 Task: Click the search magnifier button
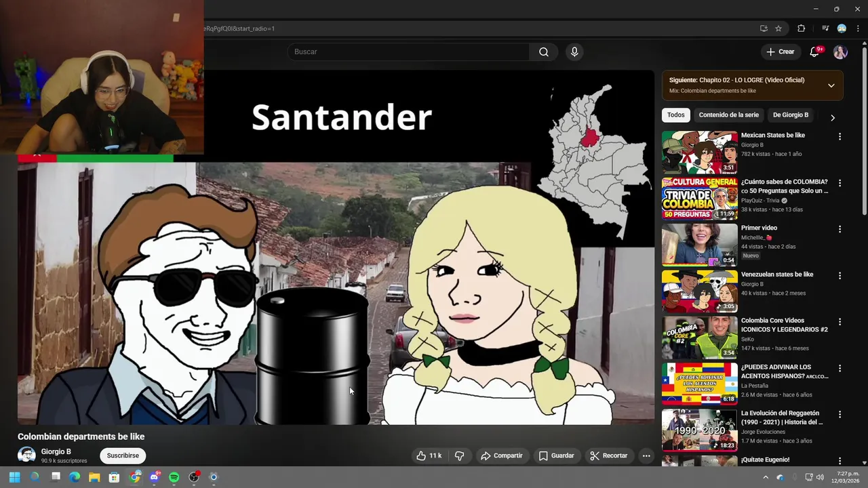pos(544,52)
